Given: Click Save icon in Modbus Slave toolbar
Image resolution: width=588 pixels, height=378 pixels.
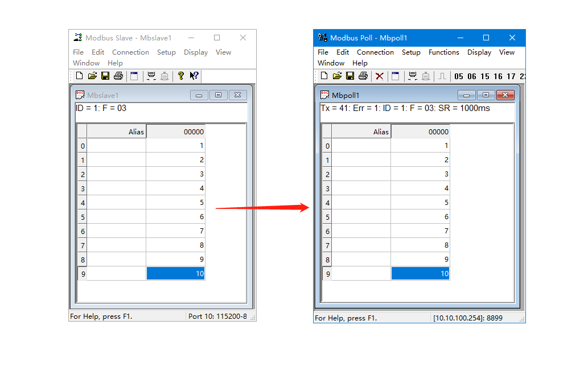Looking at the screenshot, I should 105,76.
